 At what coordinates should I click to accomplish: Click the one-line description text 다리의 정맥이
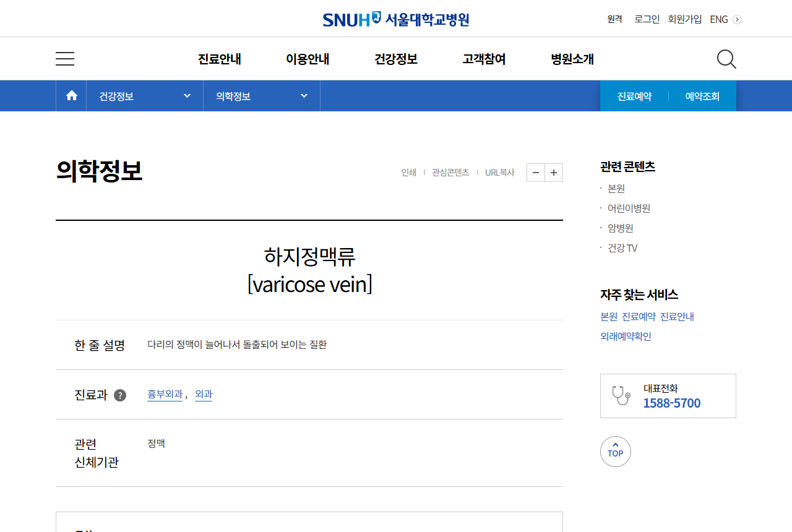tap(237, 345)
